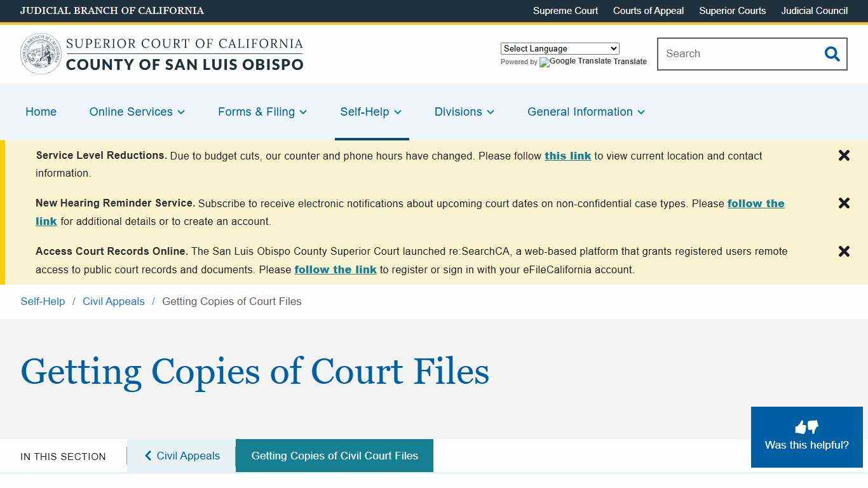The width and height of the screenshot is (868, 488).
Task: Select the Home menu item
Action: click(41, 112)
